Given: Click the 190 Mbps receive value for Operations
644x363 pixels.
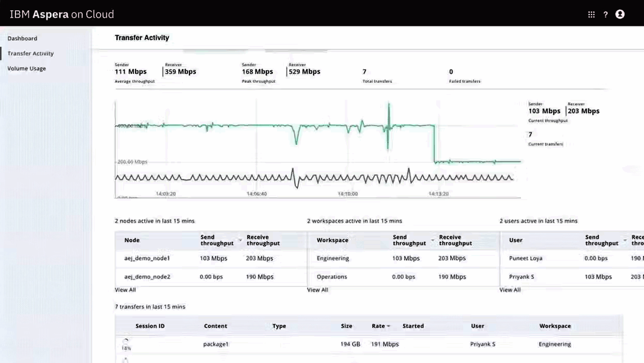Looking at the screenshot, I should tap(452, 277).
